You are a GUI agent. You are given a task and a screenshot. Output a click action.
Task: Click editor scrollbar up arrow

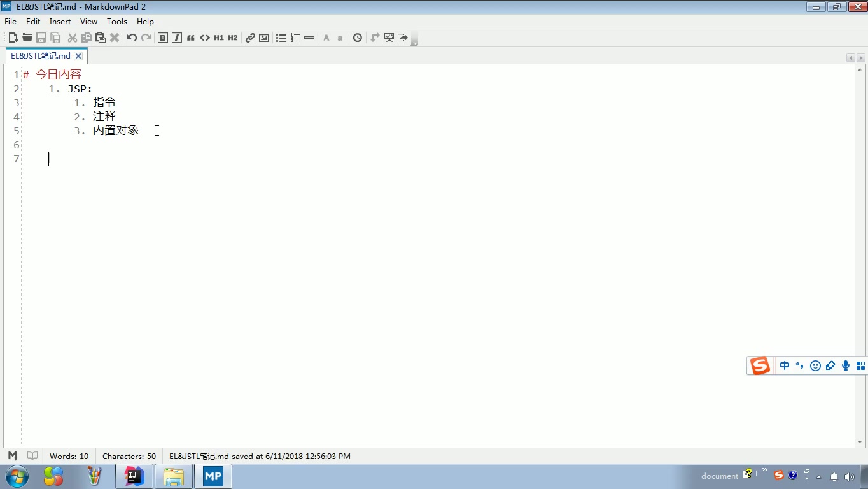click(x=860, y=69)
